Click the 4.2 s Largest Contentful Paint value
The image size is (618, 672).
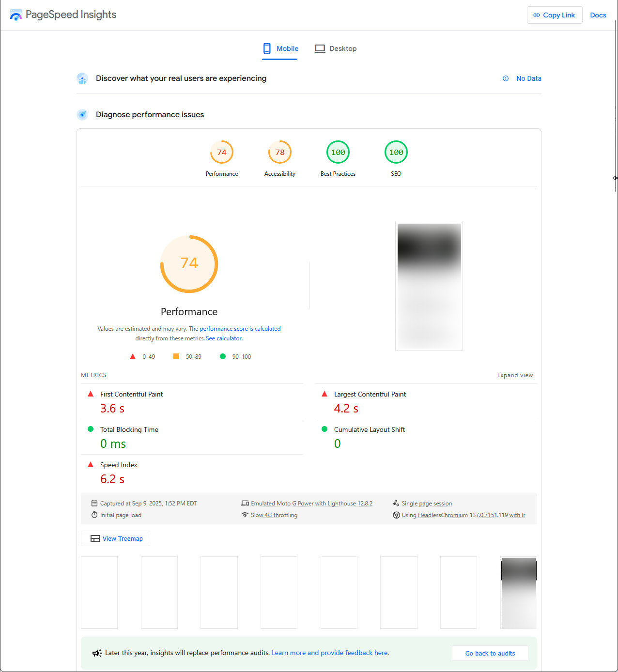346,409
